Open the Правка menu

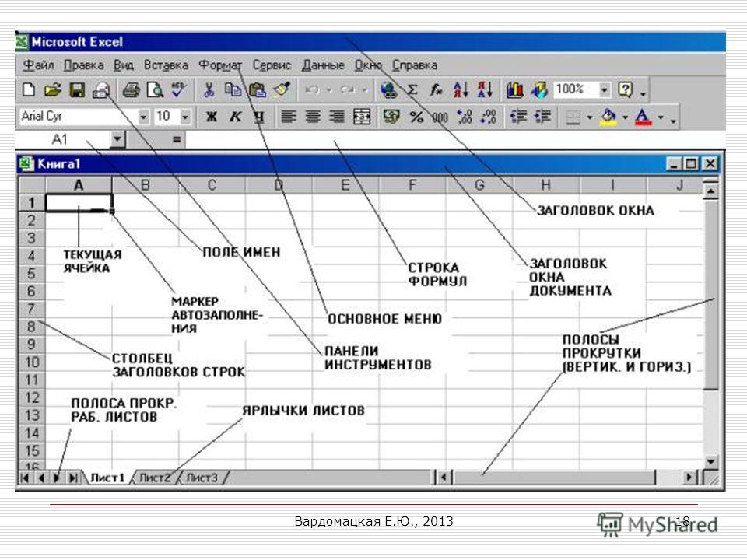[x=84, y=65]
